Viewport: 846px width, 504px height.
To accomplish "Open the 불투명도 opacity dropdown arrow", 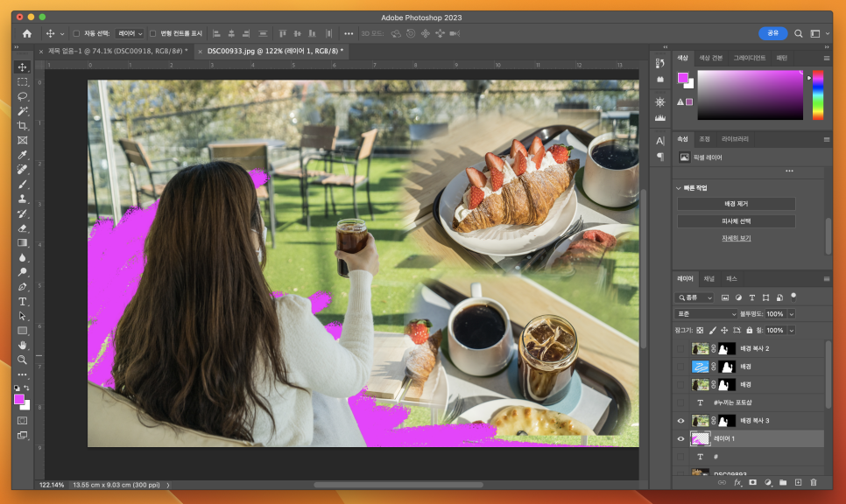I will tap(792, 314).
